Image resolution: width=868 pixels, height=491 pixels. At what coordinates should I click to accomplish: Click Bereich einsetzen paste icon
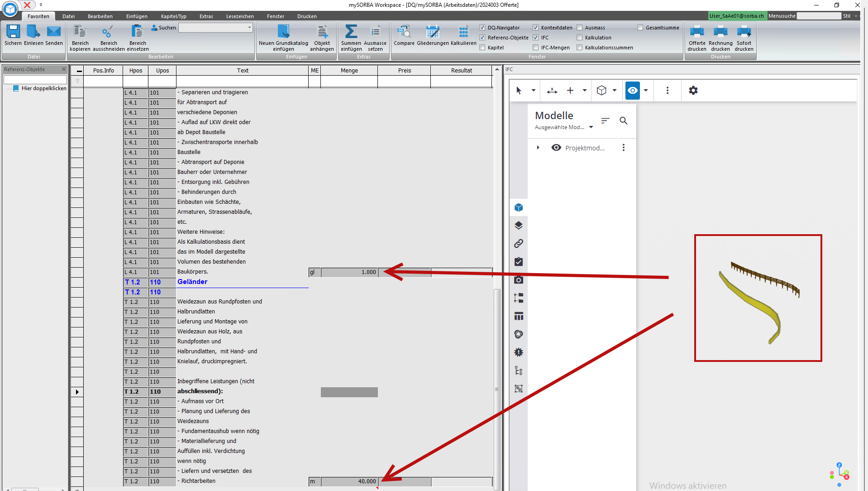[x=137, y=32]
